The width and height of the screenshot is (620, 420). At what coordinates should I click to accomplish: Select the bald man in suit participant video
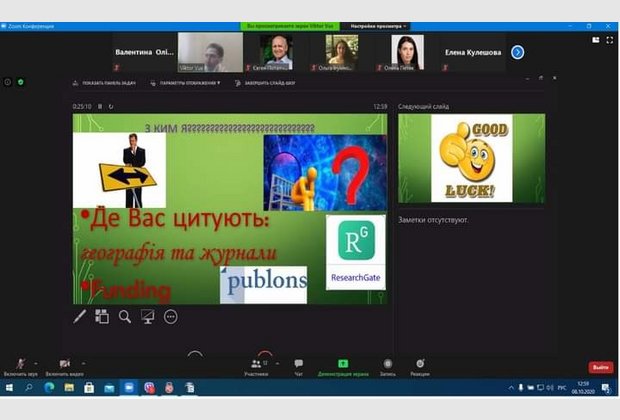coord(276,52)
